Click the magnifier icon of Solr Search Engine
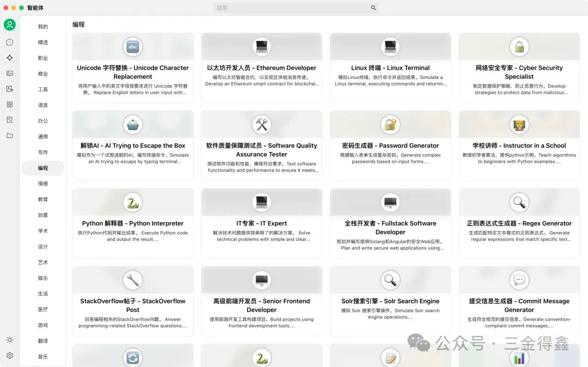Screen dimensions: 588x367 tap(390, 280)
